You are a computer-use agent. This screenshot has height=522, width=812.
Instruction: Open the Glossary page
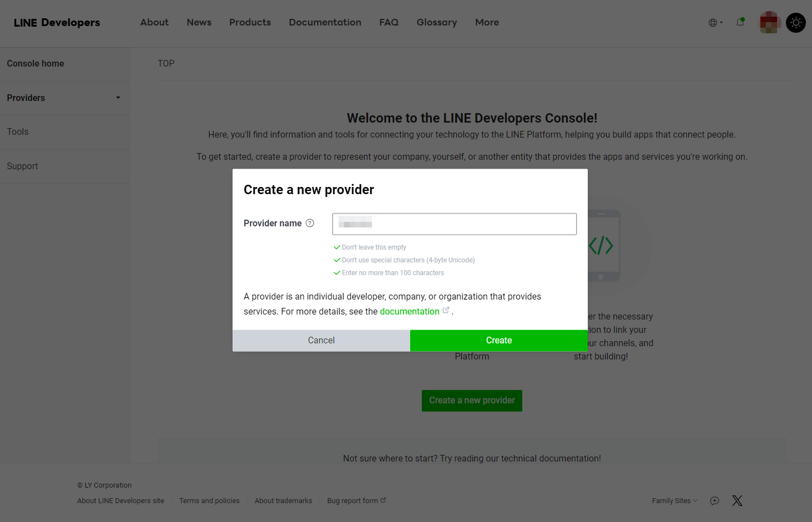point(437,22)
